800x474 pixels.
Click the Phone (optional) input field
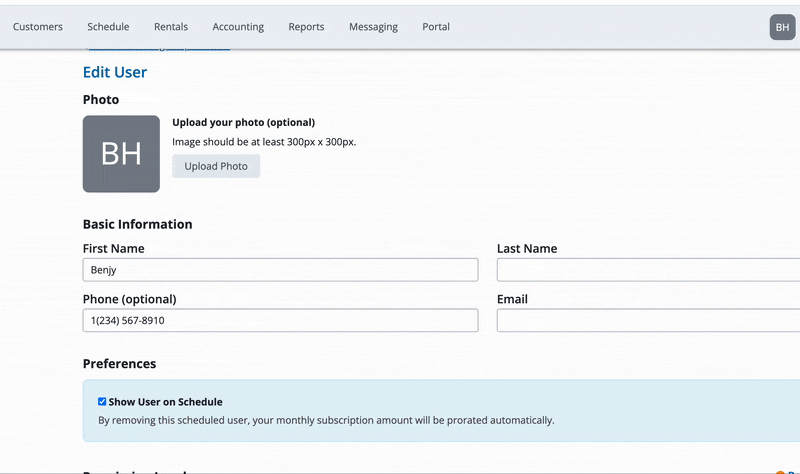(281, 320)
